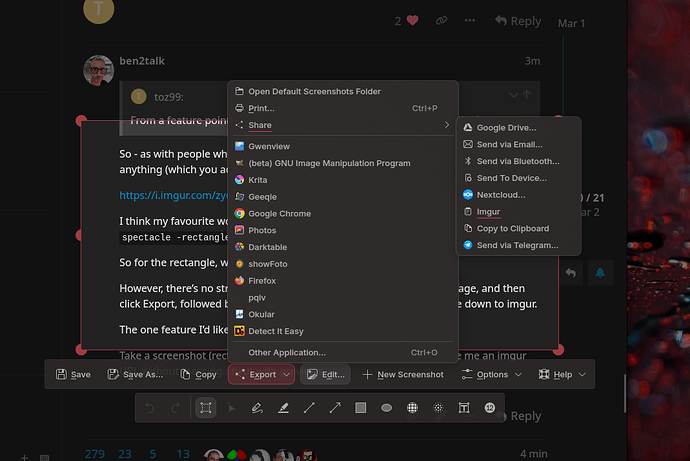Open screenshot with Detect It Easy
This screenshot has width=690, height=461.
343,331
